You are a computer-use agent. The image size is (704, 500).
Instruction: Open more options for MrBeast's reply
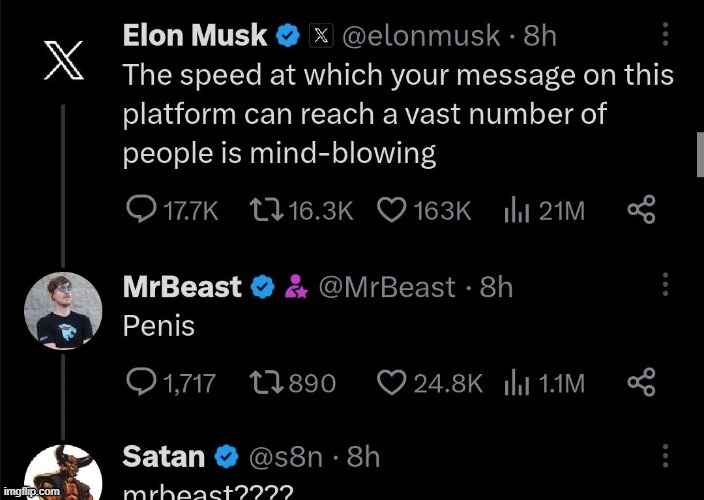pyautogui.click(x=665, y=286)
